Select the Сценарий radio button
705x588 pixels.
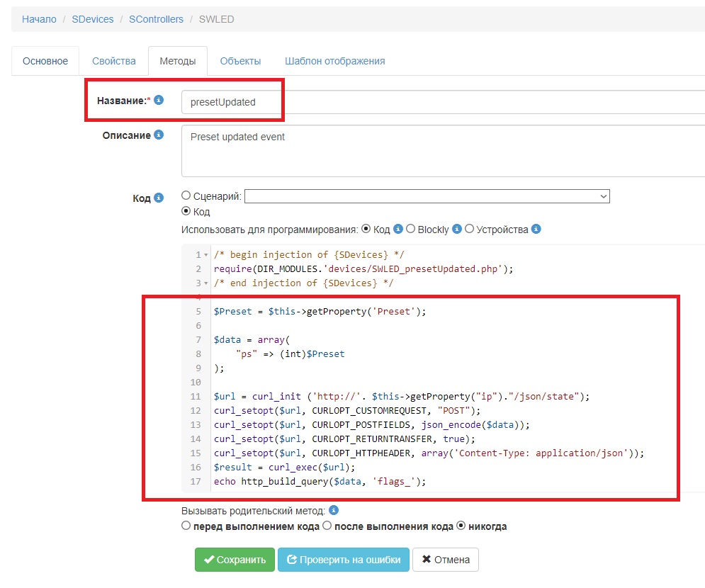(186, 196)
